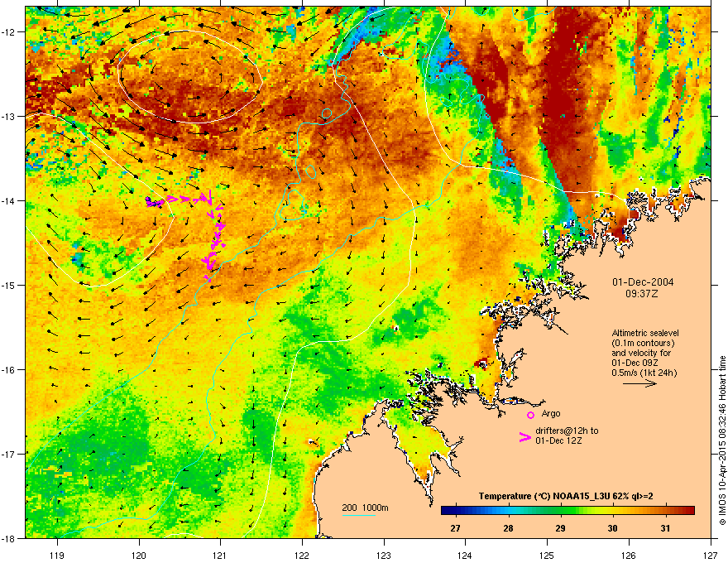Image resolution: width=728 pixels, height=563 pixels.
Task: Click the longitude axis label 123
Action: pyautogui.click(x=384, y=555)
